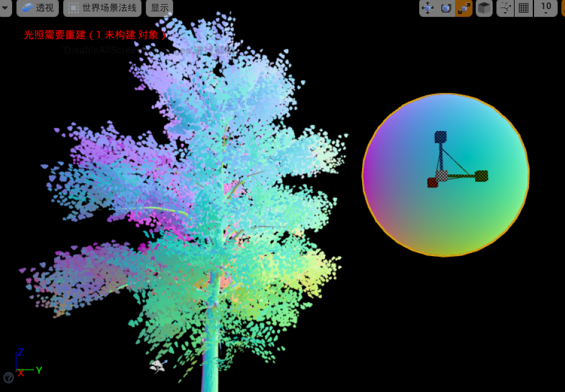Click the red lighting rebuild warning text
565x392 pixels.
[x=95, y=35]
